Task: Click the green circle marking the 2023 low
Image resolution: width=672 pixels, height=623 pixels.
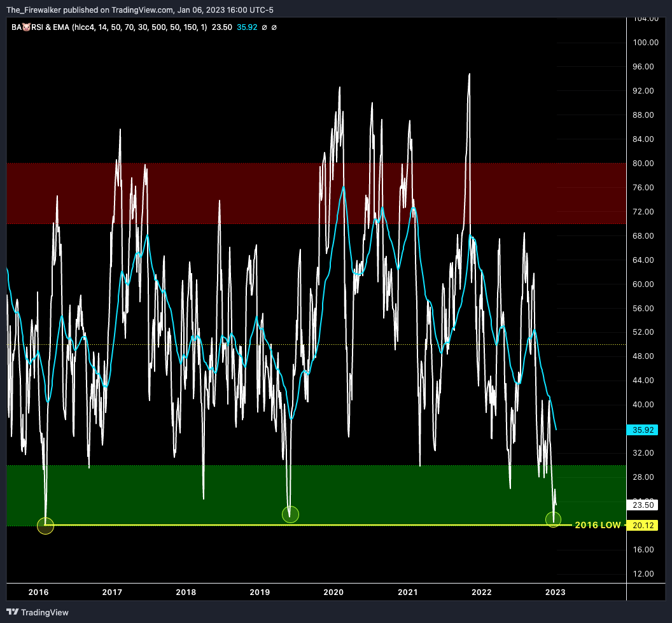Action: click(x=553, y=519)
